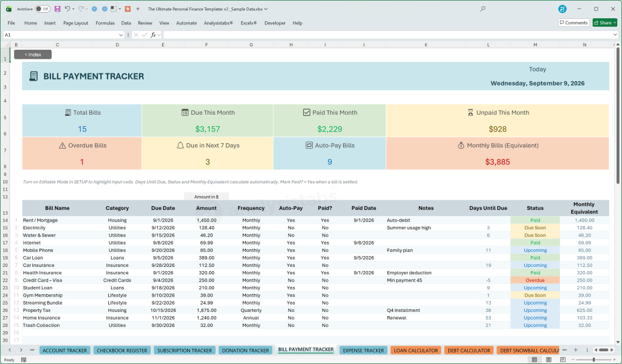Switch to DONATION TRACKER sheet tab
Image resolution: width=622 pixels, height=364 pixels.
pos(245,351)
